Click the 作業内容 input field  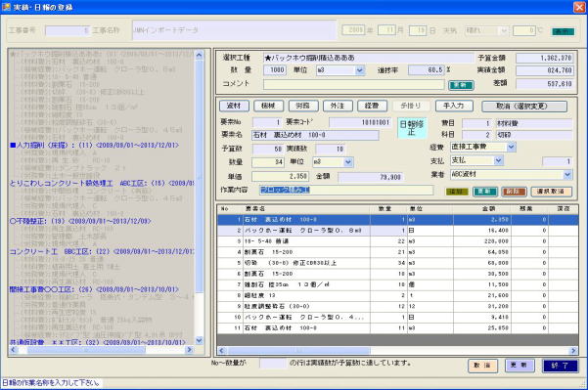346,190
